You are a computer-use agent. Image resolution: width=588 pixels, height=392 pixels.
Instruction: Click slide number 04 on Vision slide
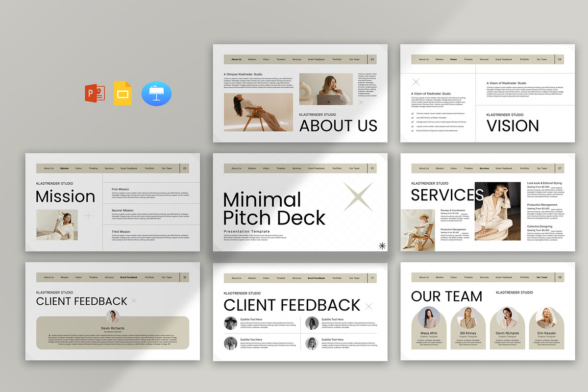tap(560, 59)
